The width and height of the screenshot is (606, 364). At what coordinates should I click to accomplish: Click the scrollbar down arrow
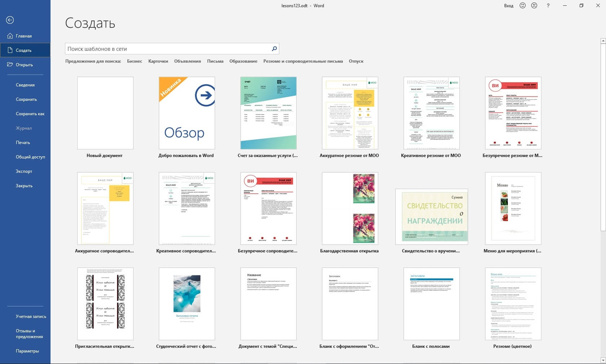pyautogui.click(x=603, y=360)
